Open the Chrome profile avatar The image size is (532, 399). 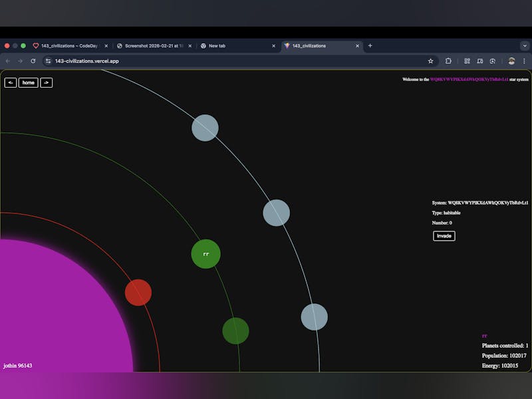point(511,61)
